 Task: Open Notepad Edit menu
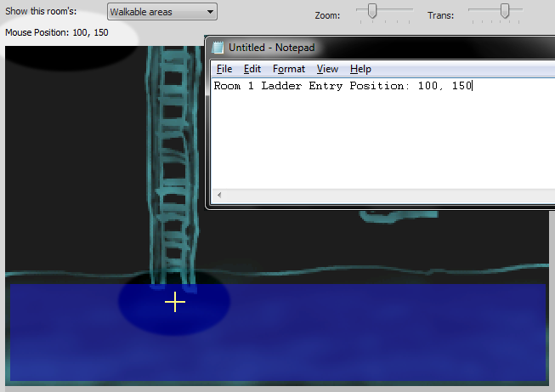click(x=252, y=69)
